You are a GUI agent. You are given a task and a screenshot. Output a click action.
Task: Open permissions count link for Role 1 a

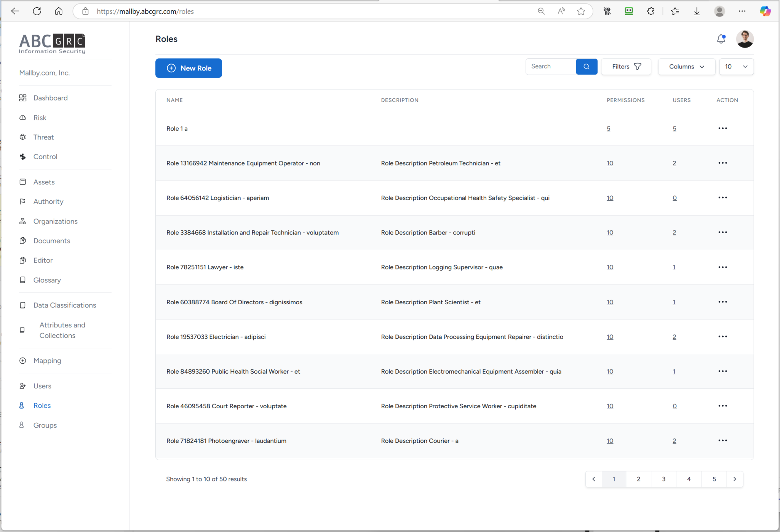(x=608, y=129)
